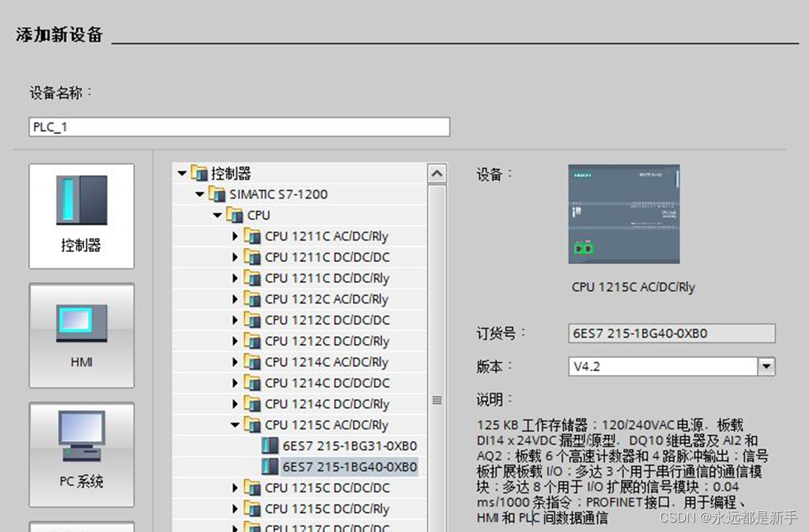The height and width of the screenshot is (532, 809).
Task: Expand CPU 1214C DC/DC/Rly node
Action: tap(236, 404)
